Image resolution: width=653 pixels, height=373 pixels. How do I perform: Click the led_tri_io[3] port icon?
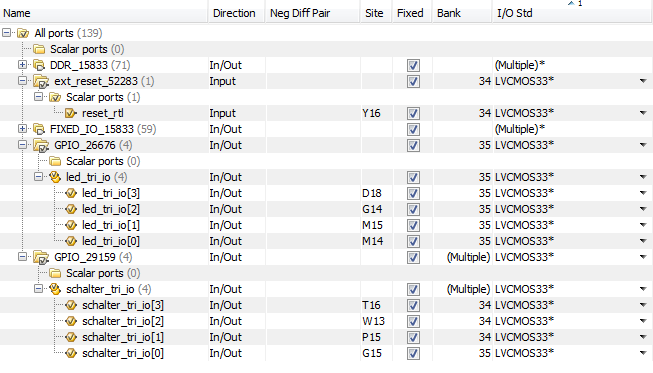[71, 193]
